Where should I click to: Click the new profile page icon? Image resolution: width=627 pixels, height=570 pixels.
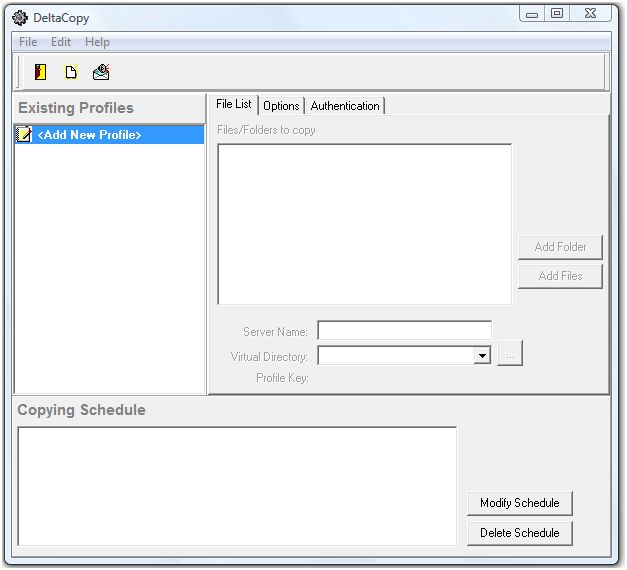click(x=71, y=72)
